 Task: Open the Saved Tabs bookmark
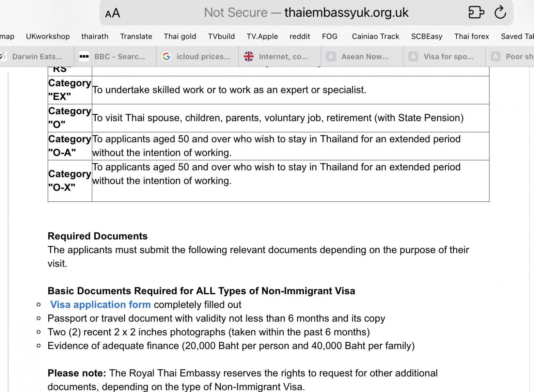point(517,36)
